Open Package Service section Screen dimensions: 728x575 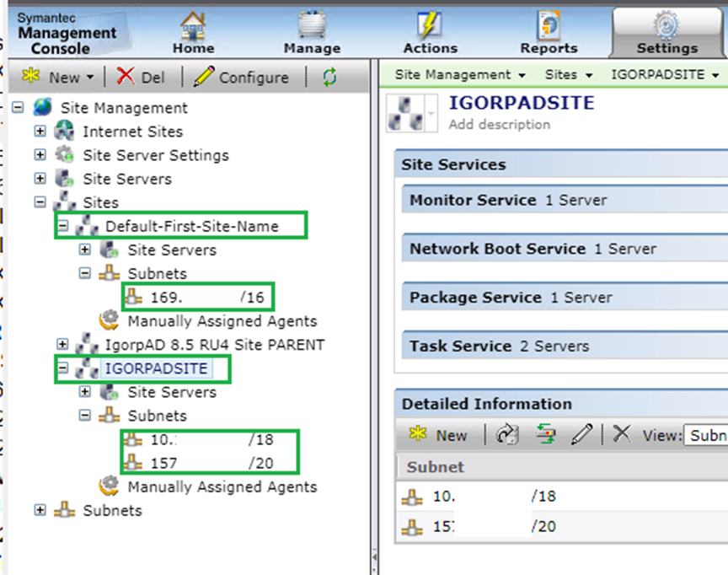tap(565, 298)
